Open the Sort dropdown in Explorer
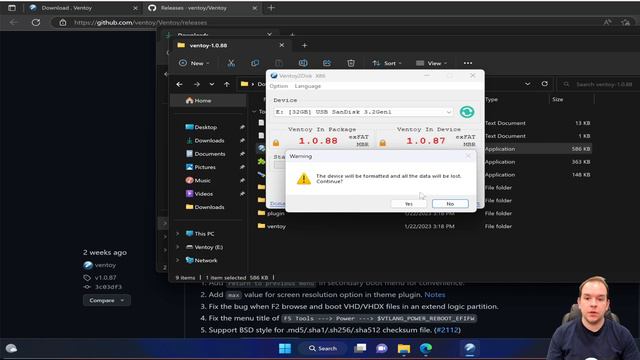Viewport: 640px width, 360px height. [387, 63]
